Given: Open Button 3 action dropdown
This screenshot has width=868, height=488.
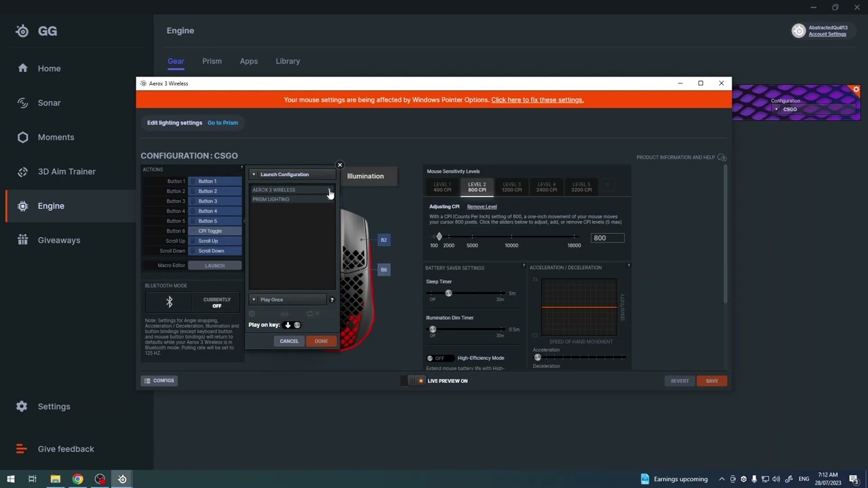Looking at the screenshot, I should pyautogui.click(x=215, y=201).
